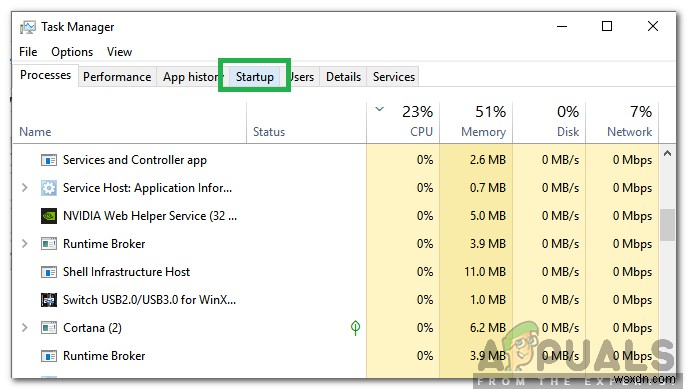The height and width of the screenshot is (389, 687).
Task: Open the View menu
Action: tap(119, 52)
